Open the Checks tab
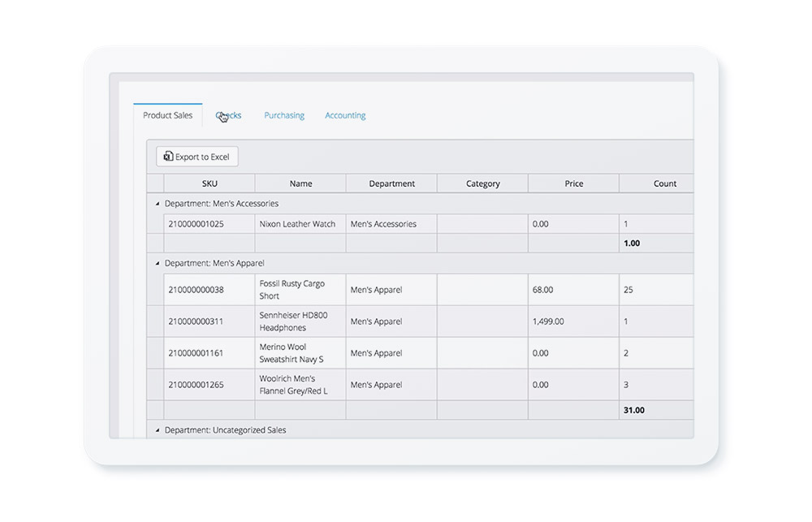 tap(228, 115)
